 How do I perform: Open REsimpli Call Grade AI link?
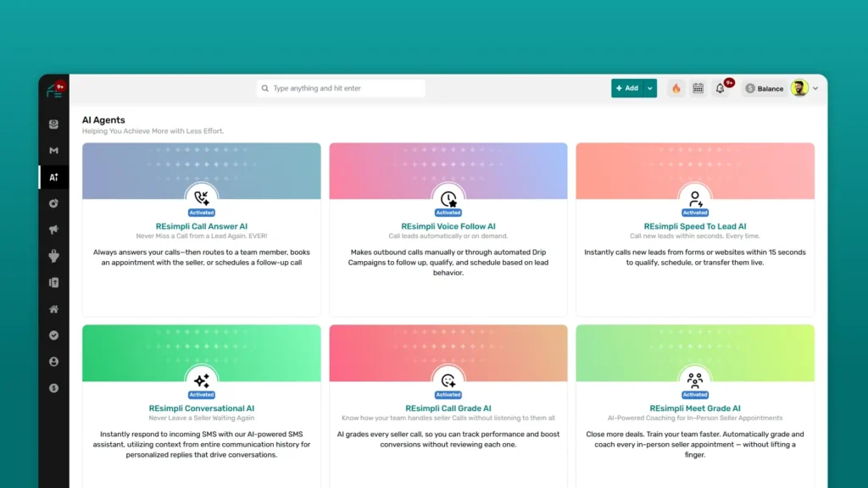coord(448,408)
